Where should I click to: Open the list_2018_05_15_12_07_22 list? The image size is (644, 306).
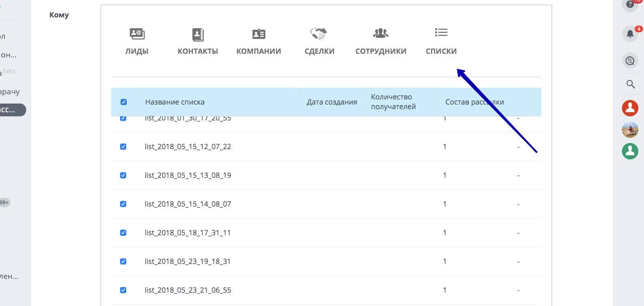[187, 146]
